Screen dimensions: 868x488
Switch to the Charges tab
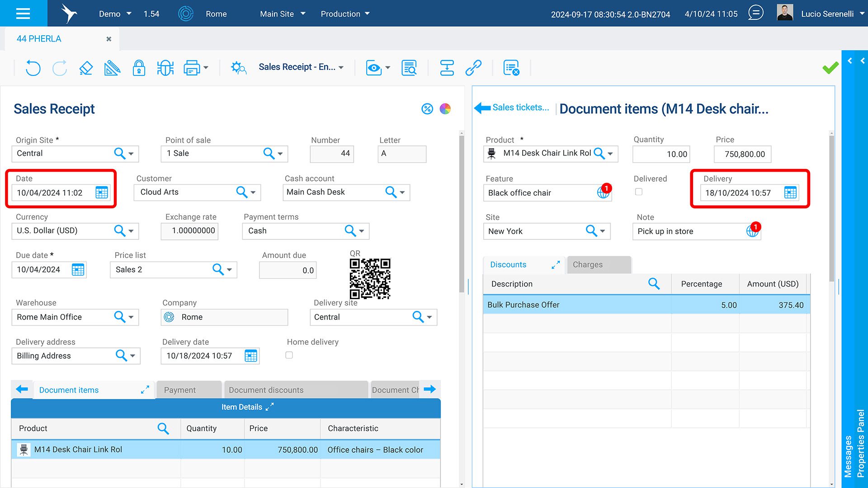588,265
